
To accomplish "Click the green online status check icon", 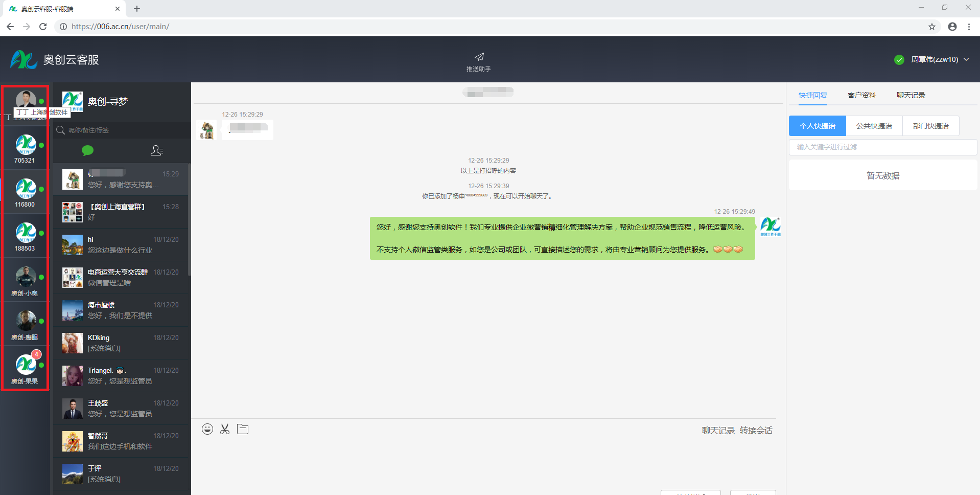I will pyautogui.click(x=899, y=60).
